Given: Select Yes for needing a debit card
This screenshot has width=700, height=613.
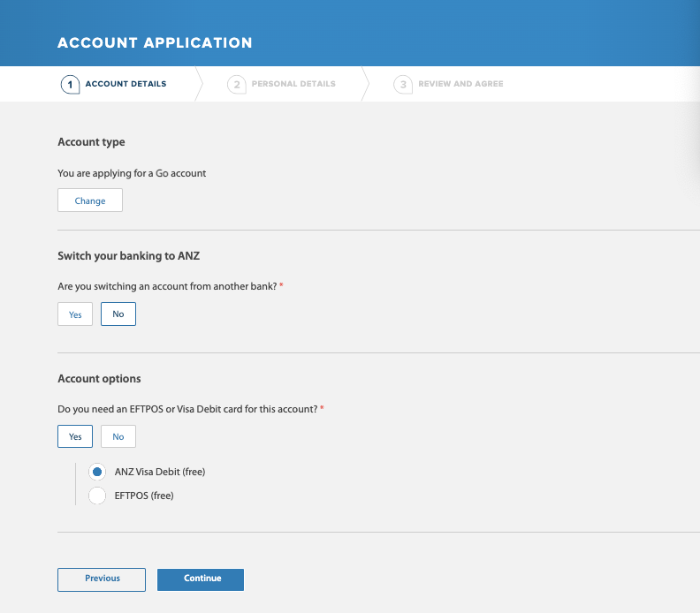Looking at the screenshot, I should [x=75, y=436].
